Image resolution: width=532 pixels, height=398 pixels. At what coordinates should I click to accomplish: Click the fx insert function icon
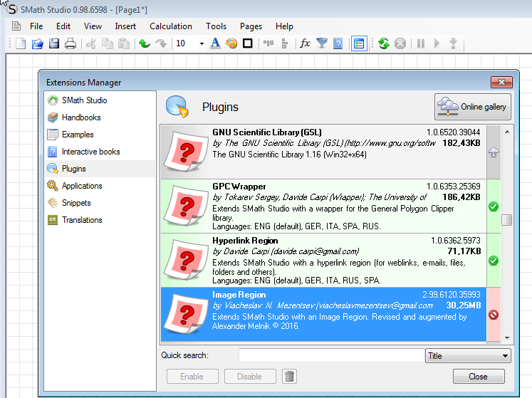pos(305,44)
